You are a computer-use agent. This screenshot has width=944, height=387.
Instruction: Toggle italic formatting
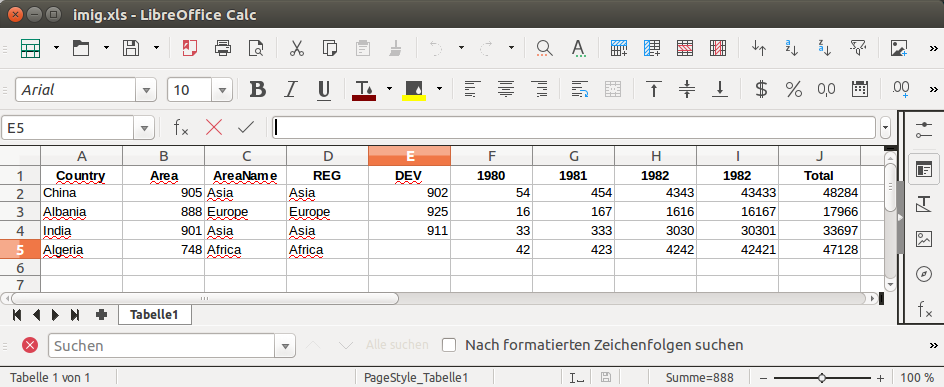[x=291, y=90]
